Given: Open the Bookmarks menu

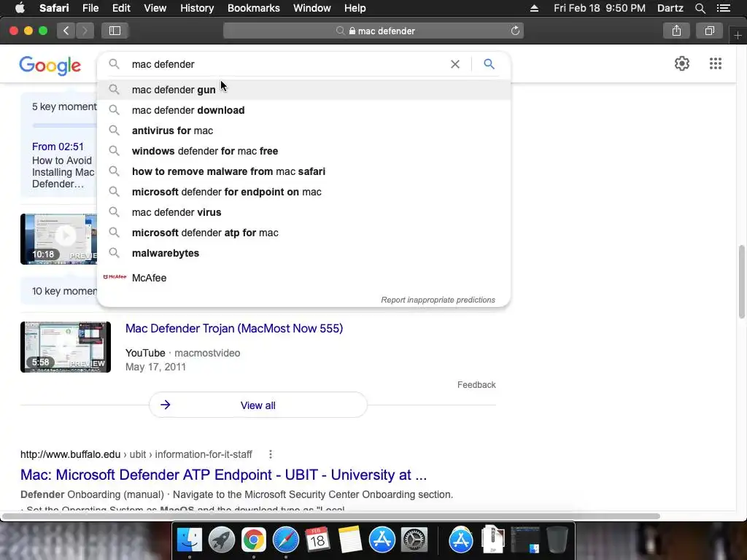Looking at the screenshot, I should (253, 8).
